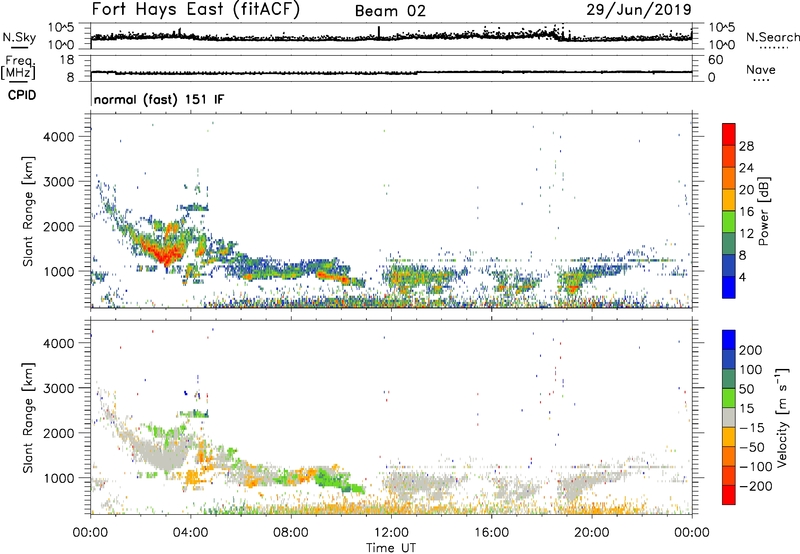Click the velocity panel "Slant Range [km]" label
The height and width of the screenshot is (554, 800).
28,418
